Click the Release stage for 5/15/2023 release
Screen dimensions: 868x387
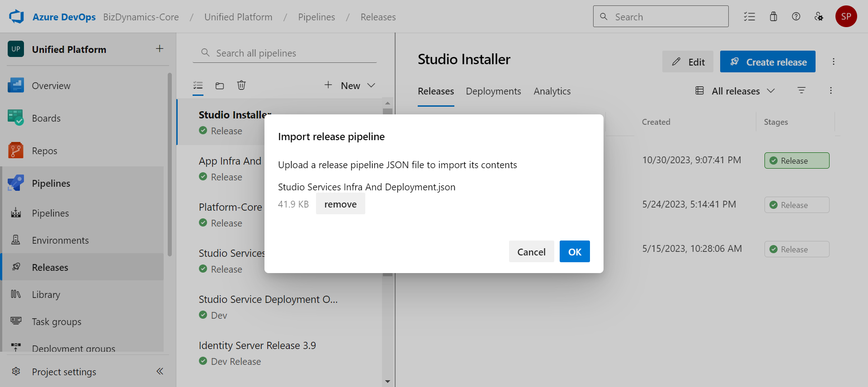coord(797,249)
